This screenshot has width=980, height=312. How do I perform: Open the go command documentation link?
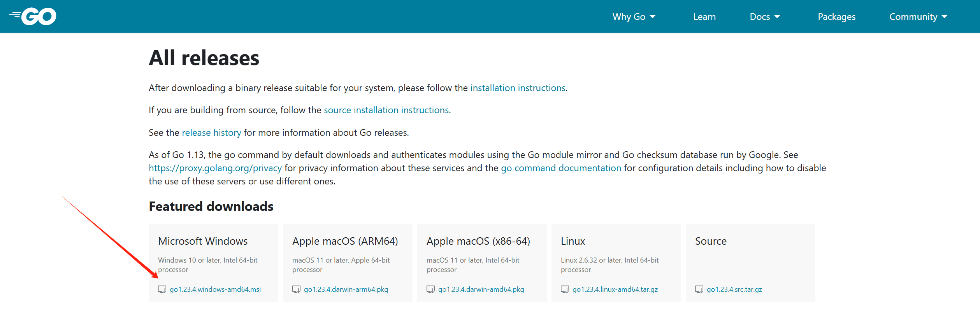(x=561, y=168)
